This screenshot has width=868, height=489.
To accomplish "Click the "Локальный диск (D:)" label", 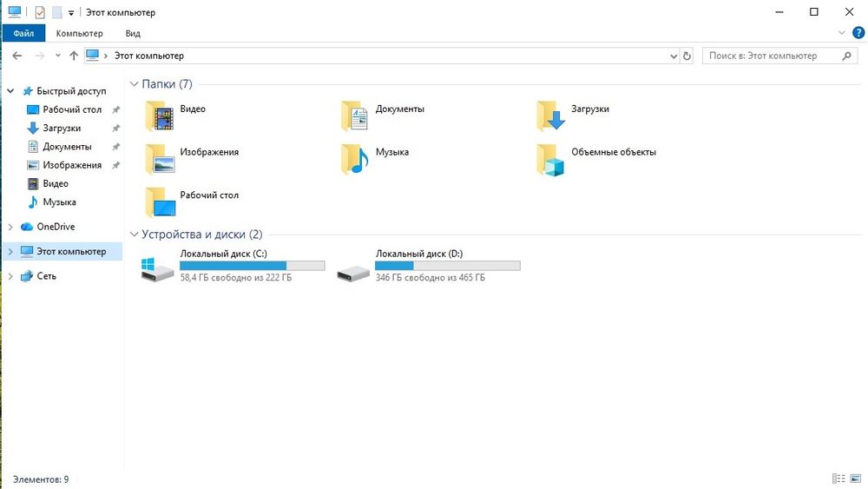I will [x=419, y=254].
